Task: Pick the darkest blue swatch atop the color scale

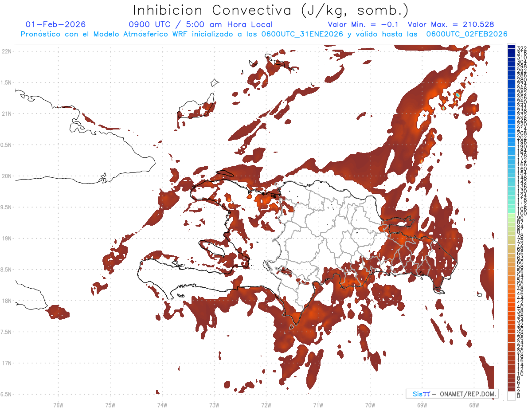Action: click(511, 47)
